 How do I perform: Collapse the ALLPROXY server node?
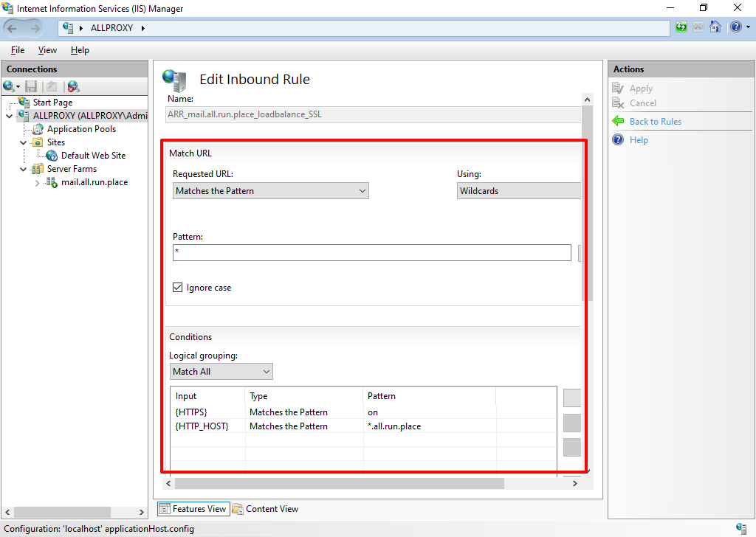(x=9, y=116)
